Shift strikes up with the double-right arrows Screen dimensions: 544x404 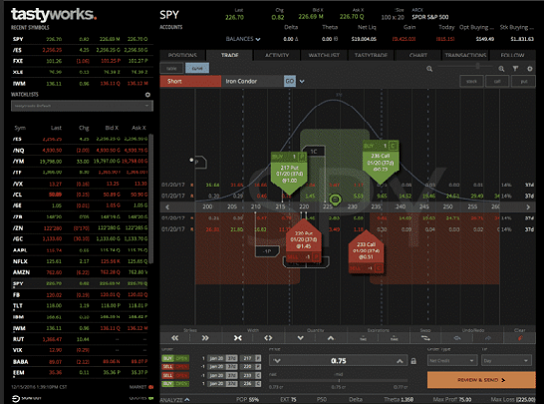(x=205, y=338)
